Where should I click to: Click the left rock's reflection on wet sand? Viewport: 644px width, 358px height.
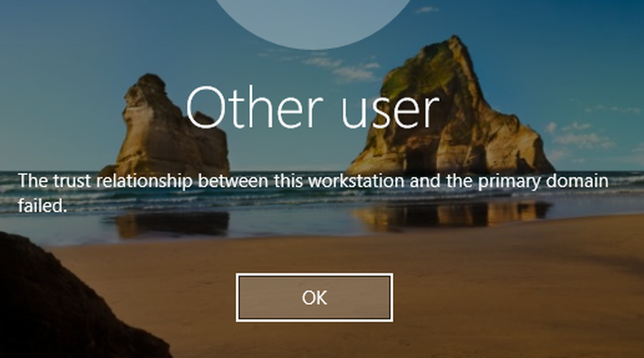click(x=172, y=225)
